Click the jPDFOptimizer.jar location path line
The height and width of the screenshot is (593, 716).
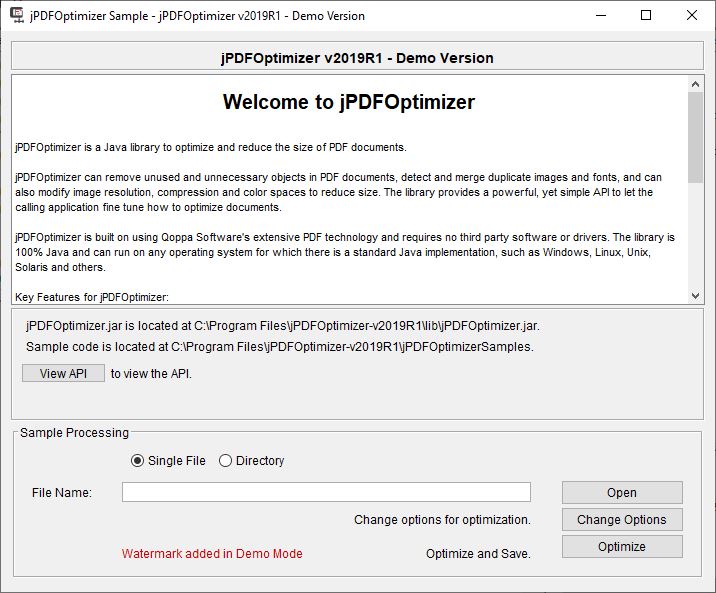point(283,326)
